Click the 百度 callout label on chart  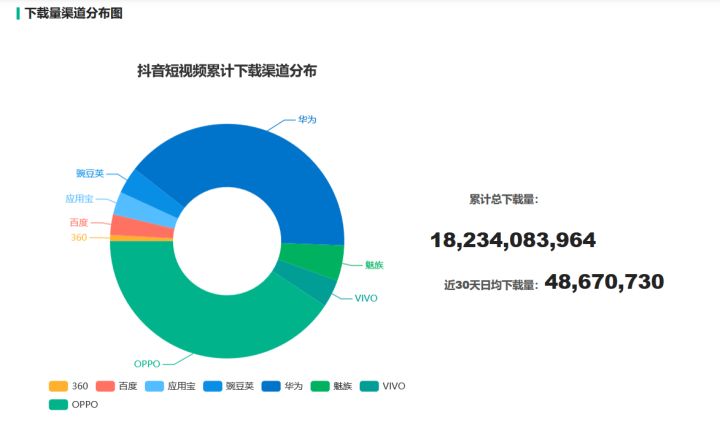coord(79,223)
